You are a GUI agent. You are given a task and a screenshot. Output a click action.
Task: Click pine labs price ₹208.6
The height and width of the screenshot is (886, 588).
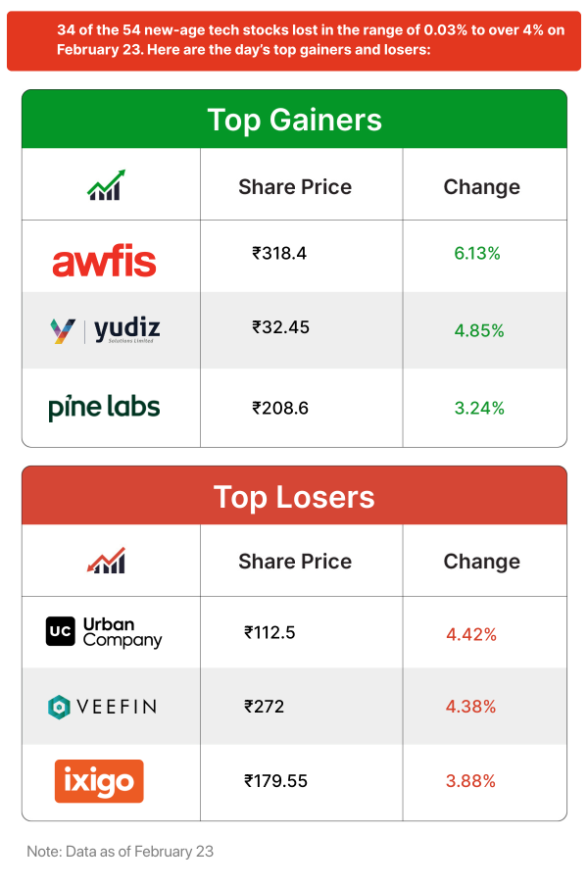point(280,408)
